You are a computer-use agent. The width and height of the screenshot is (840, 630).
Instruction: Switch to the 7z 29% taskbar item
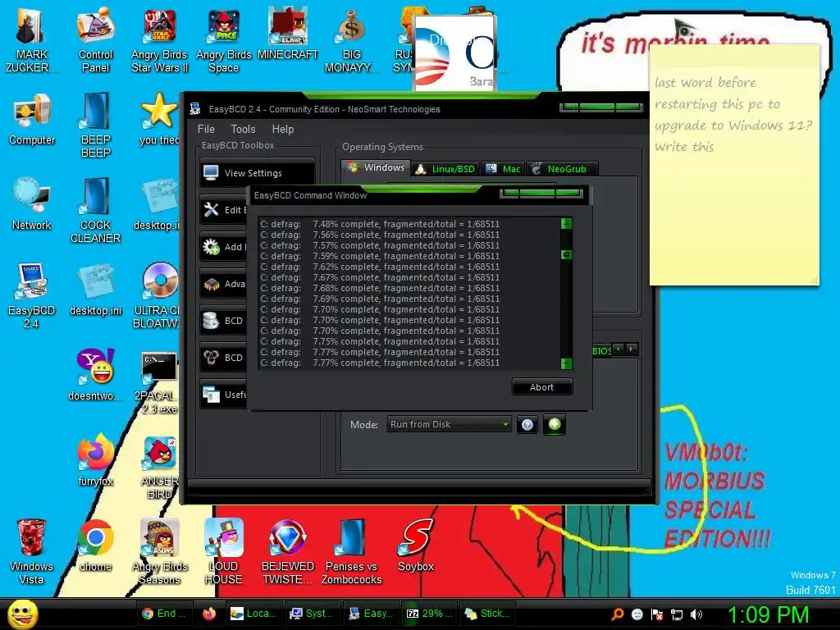[429, 614]
